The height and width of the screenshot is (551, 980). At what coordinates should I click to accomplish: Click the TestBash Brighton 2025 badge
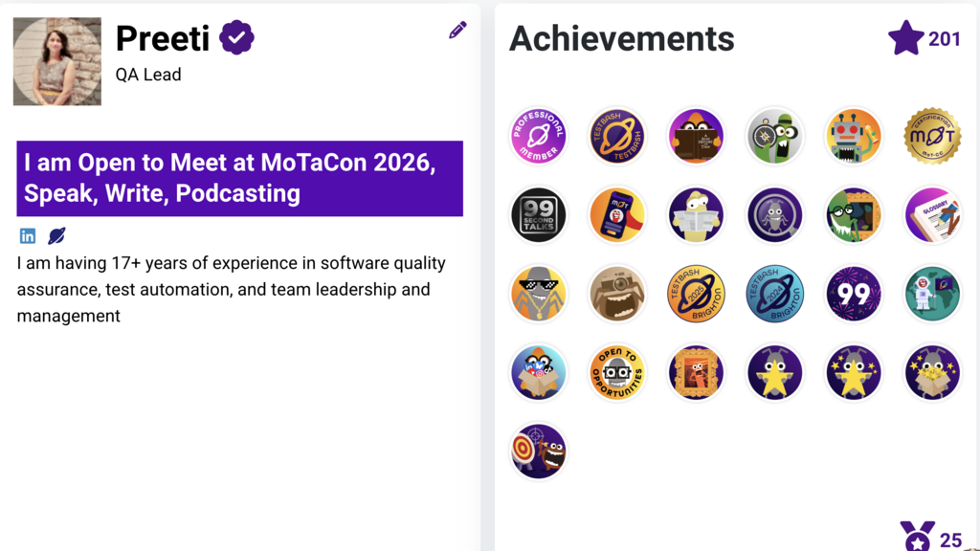(696, 294)
